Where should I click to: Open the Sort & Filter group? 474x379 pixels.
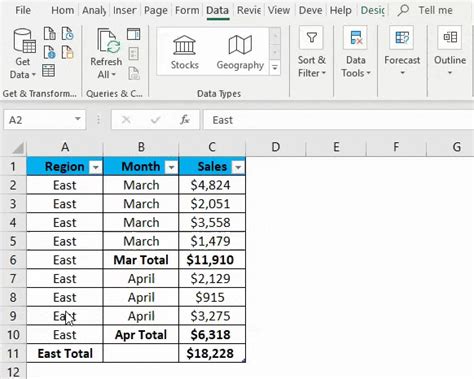tap(312, 52)
